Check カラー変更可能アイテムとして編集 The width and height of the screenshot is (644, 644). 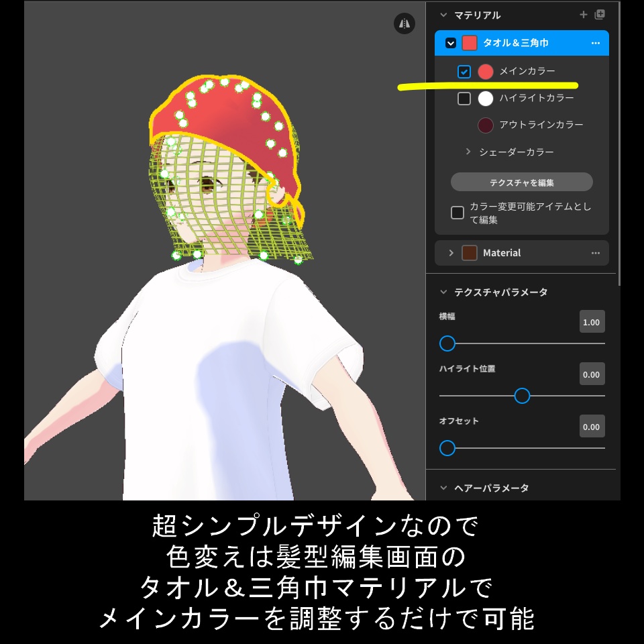(x=459, y=213)
